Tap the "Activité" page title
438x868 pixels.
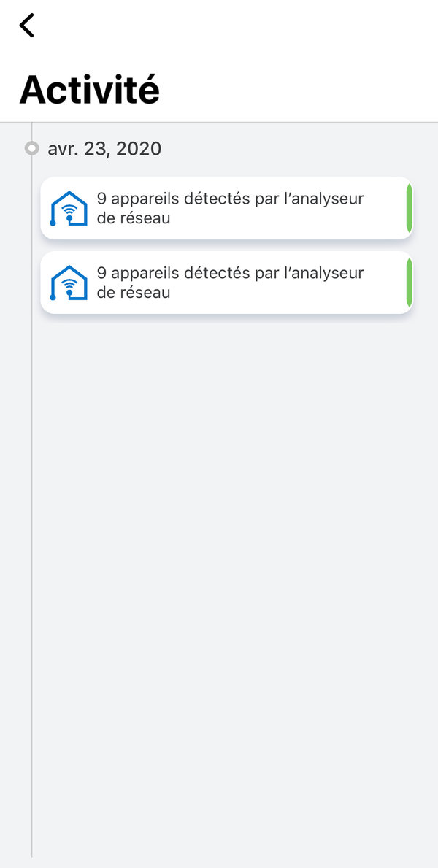(89, 90)
